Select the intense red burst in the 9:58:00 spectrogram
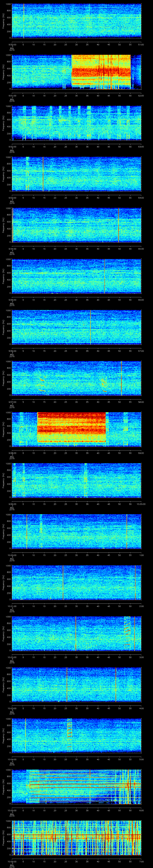Viewport: 153px width, 868px height. point(71,427)
